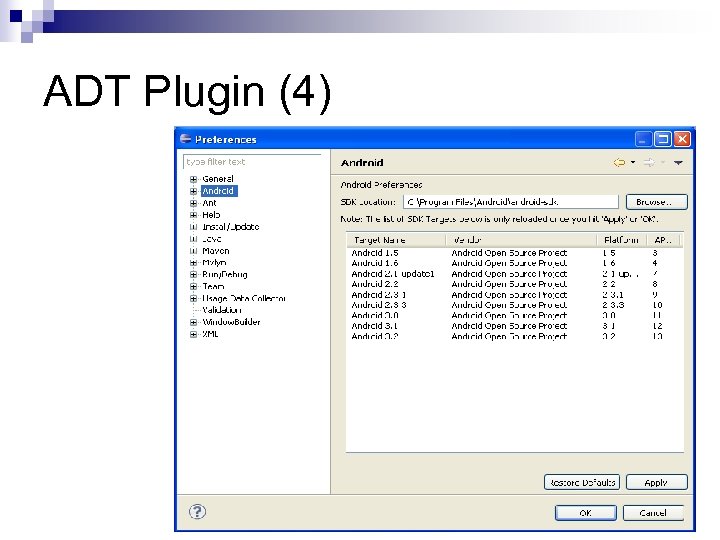The height and width of the screenshot is (540, 720).
Task: Select Ant in the preferences tree
Action: click(209, 202)
